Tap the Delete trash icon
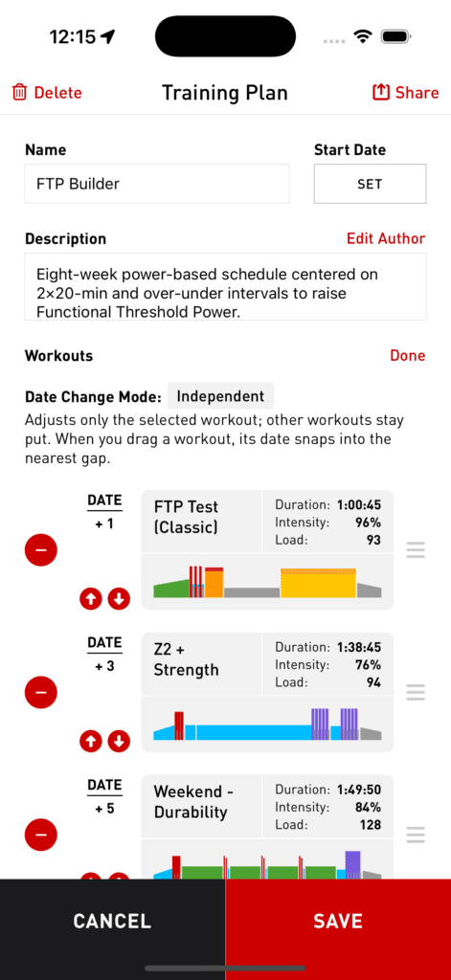Image resolution: width=451 pixels, height=980 pixels. pyautogui.click(x=20, y=93)
